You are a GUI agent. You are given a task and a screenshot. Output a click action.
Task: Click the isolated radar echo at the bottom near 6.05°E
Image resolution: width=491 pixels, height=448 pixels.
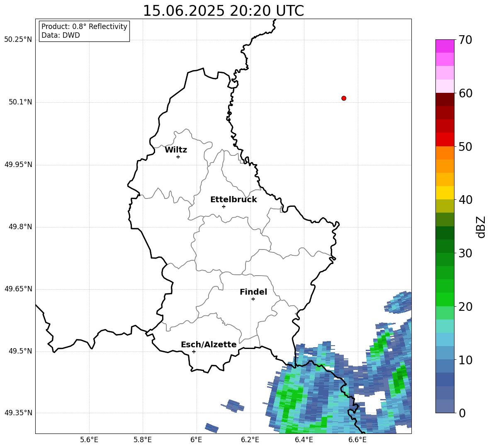(212, 428)
